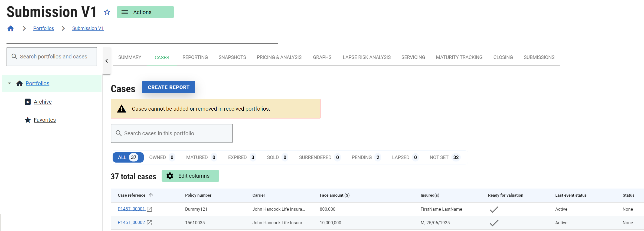Viewport: 644px width, 231px height.
Task: Click the sort arrow on Case reference
Action: [x=151, y=195]
